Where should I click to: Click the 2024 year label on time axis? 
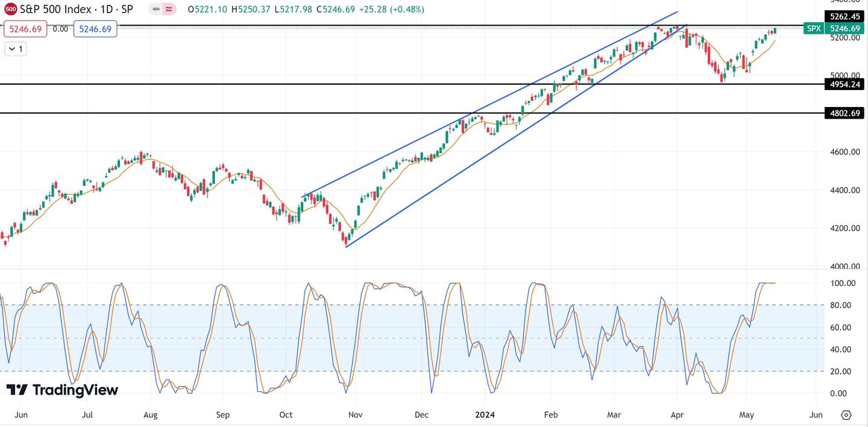click(486, 415)
